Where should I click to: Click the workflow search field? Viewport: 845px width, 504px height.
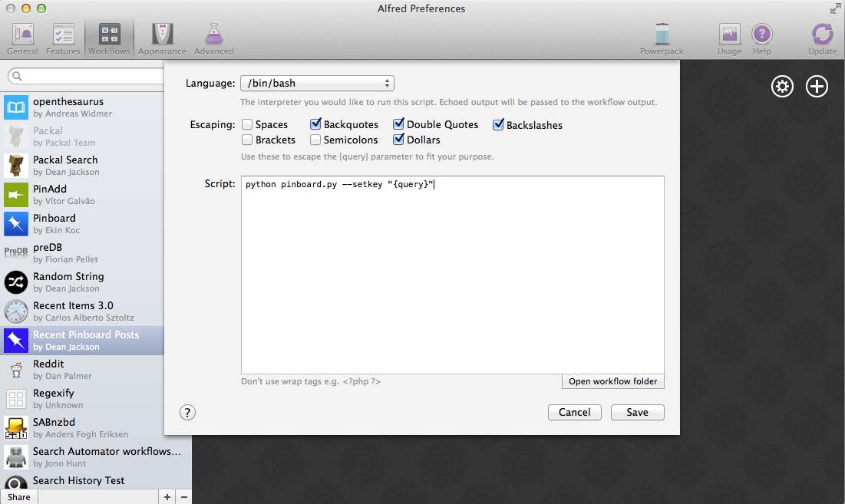[86, 76]
